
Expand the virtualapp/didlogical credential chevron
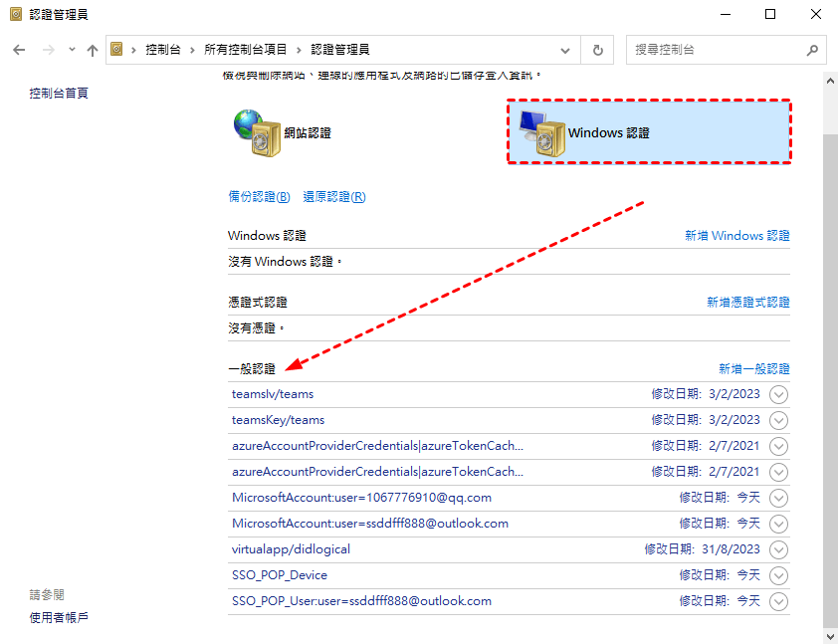778,550
